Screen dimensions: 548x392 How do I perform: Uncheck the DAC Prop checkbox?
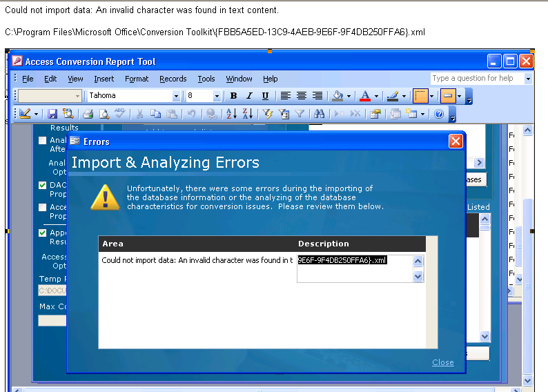[x=42, y=185]
